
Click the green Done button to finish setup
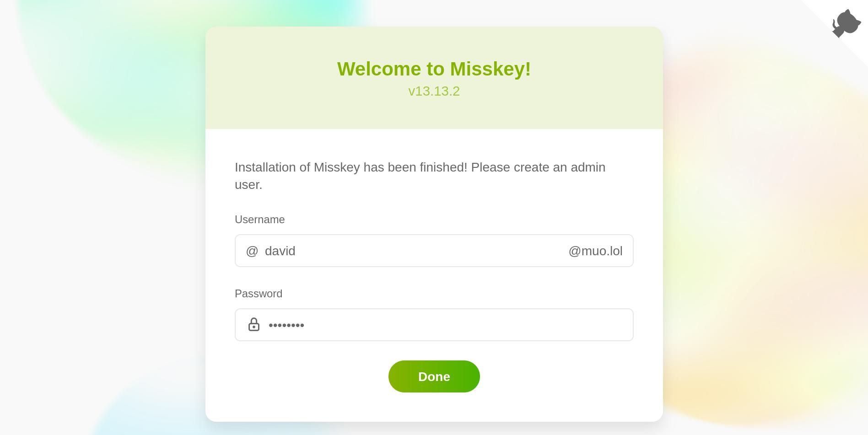click(434, 376)
